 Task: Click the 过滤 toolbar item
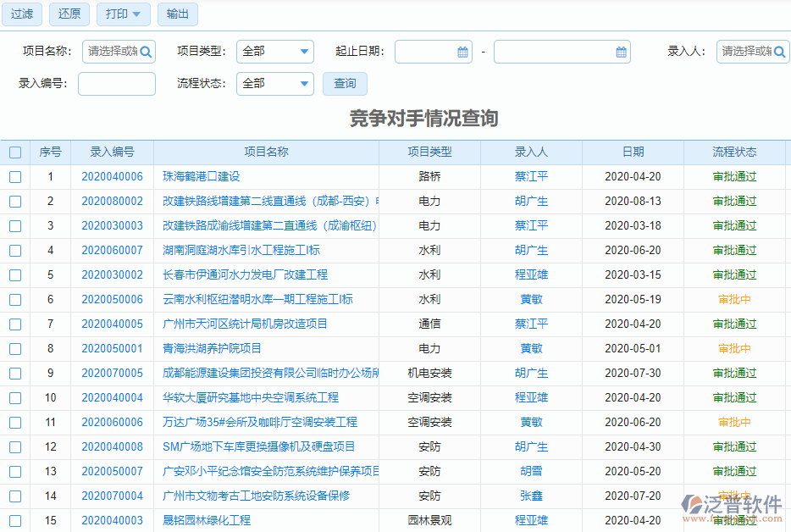(x=21, y=14)
